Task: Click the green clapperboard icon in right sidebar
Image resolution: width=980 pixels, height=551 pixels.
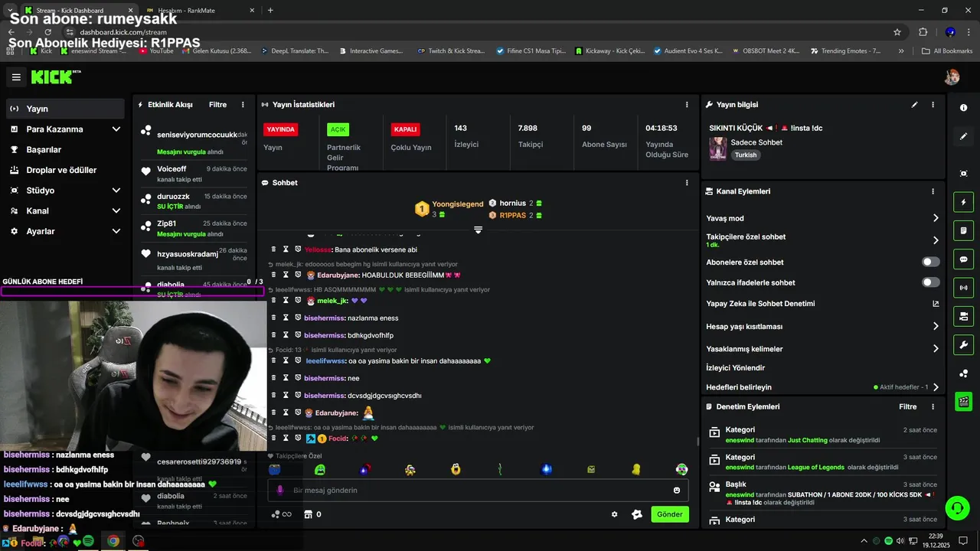Action: coord(963,401)
